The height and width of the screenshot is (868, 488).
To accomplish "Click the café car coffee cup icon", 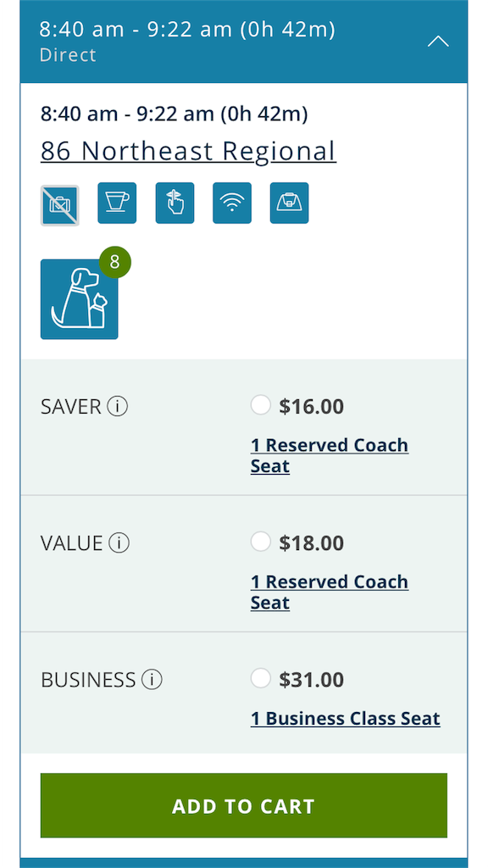I will tap(117, 203).
